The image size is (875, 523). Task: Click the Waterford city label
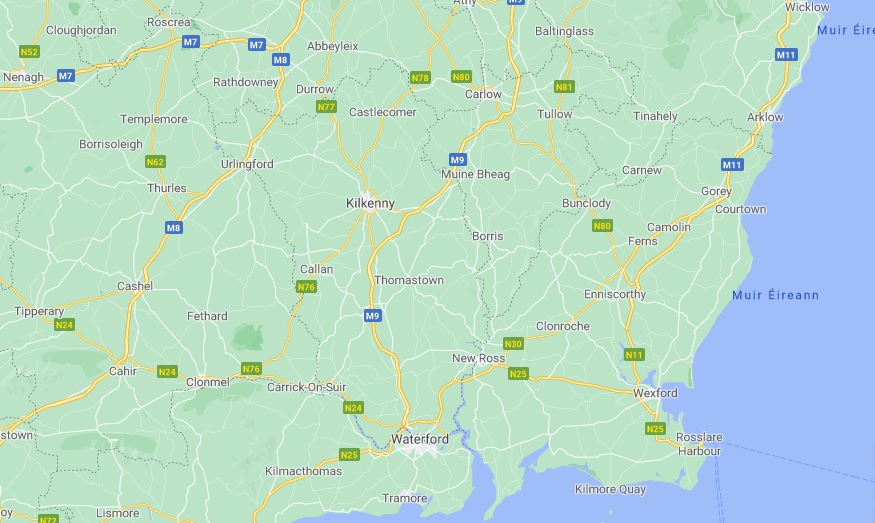tap(420, 439)
